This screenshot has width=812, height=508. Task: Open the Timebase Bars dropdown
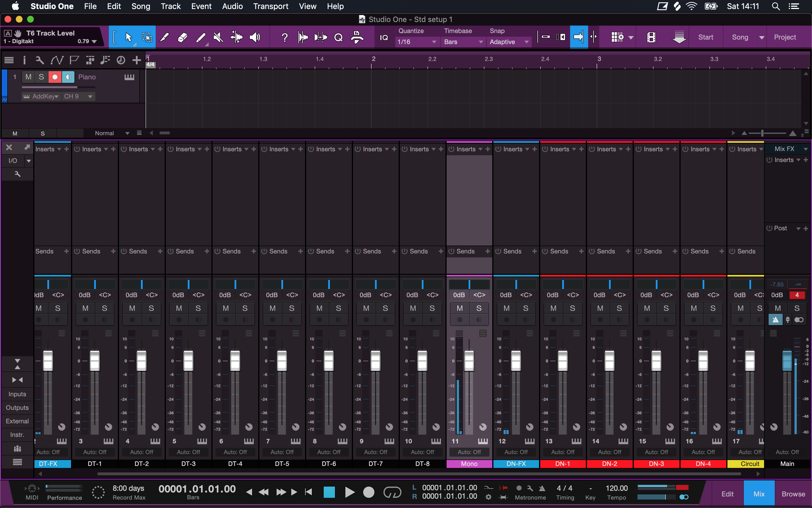(x=464, y=42)
